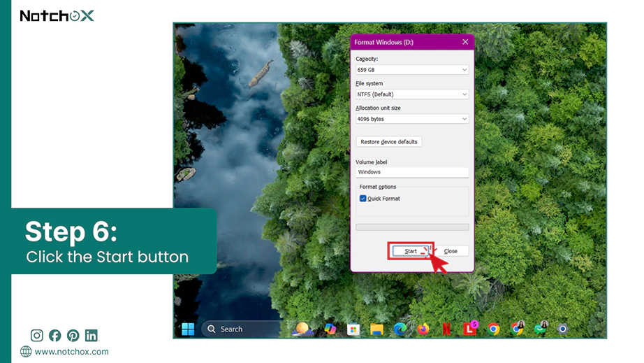Click the Restore device defaults button
This screenshot has width=644, height=363.
point(389,142)
